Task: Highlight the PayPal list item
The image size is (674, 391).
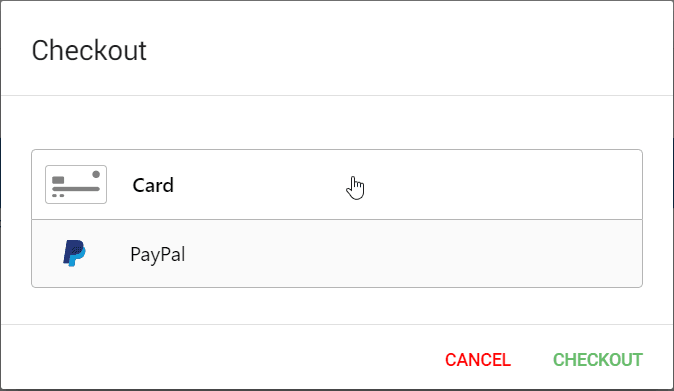Action: coord(337,254)
